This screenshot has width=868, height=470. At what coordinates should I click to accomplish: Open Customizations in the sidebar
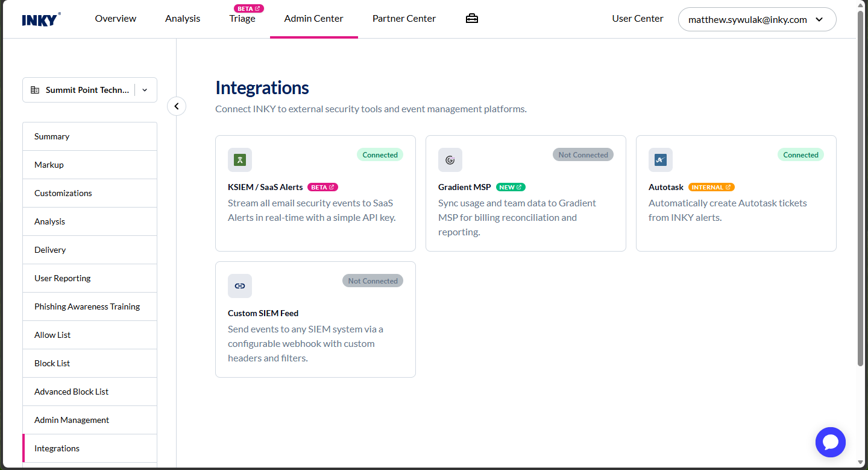click(x=90, y=193)
